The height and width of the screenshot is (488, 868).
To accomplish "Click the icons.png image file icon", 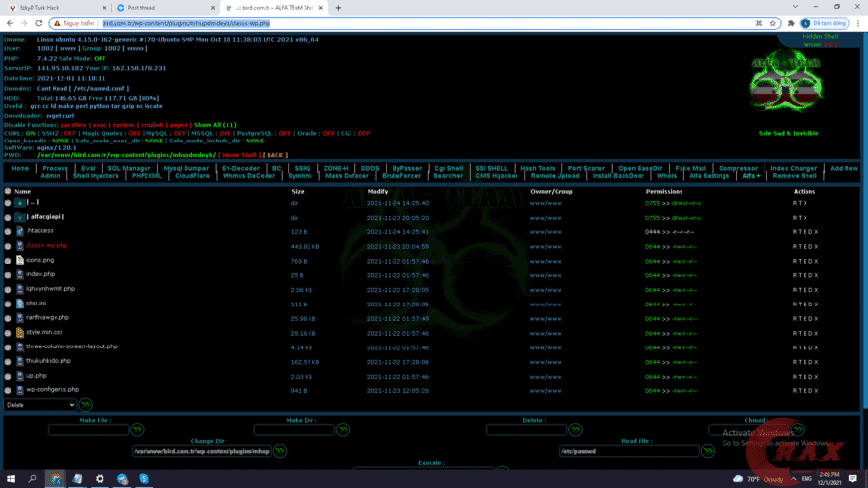I will (21, 261).
